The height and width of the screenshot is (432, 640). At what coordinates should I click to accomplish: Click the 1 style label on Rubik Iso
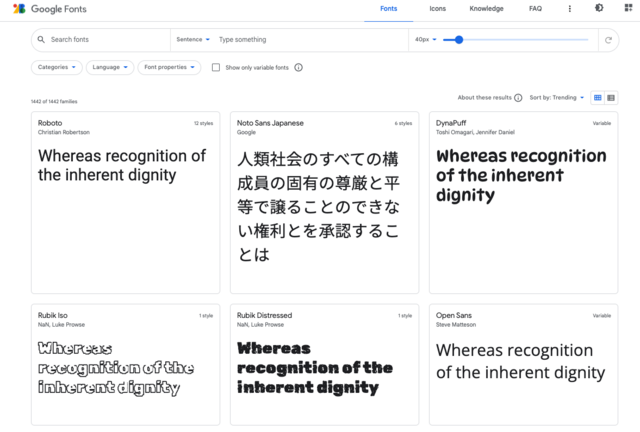tap(206, 316)
